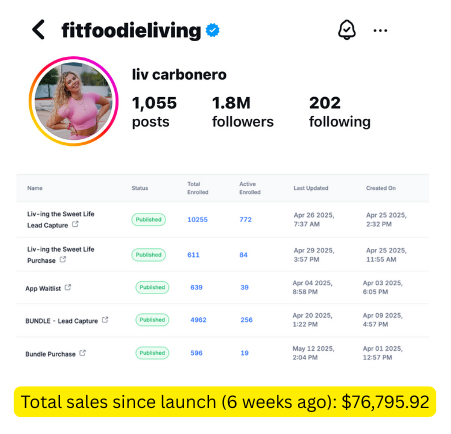
Task: Open external link icon beside App Waitlist
Action: pyautogui.click(x=68, y=287)
